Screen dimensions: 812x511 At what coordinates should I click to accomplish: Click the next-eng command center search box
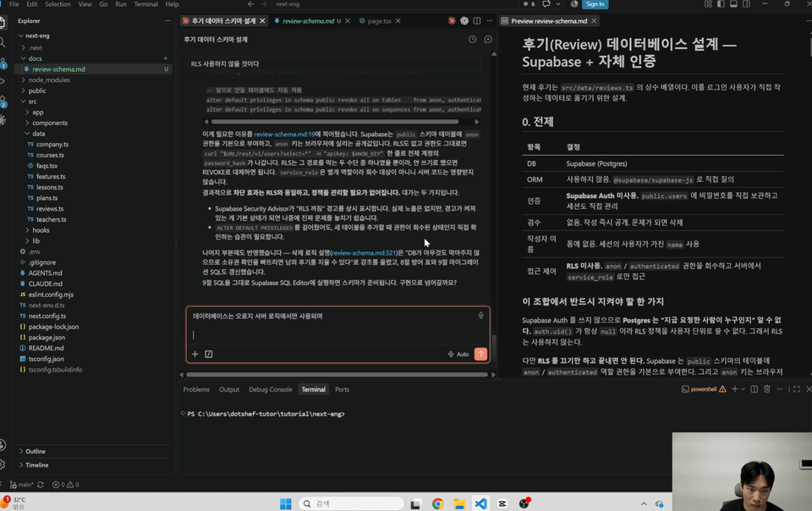click(393, 4)
